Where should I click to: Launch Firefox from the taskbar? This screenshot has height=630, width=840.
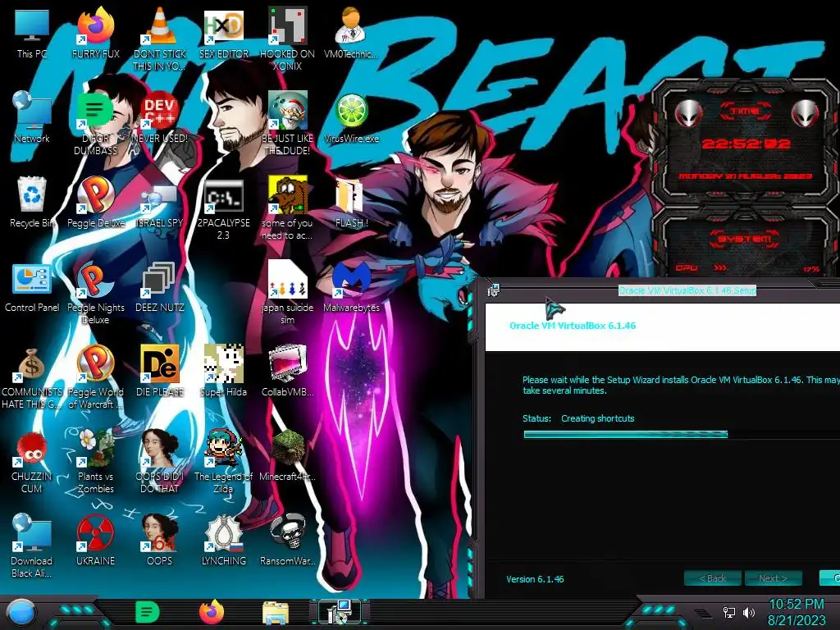tap(211, 612)
